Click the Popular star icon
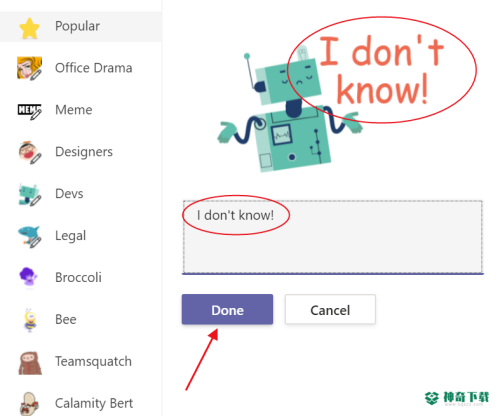Image resolution: width=500 pixels, height=416 pixels. click(29, 28)
